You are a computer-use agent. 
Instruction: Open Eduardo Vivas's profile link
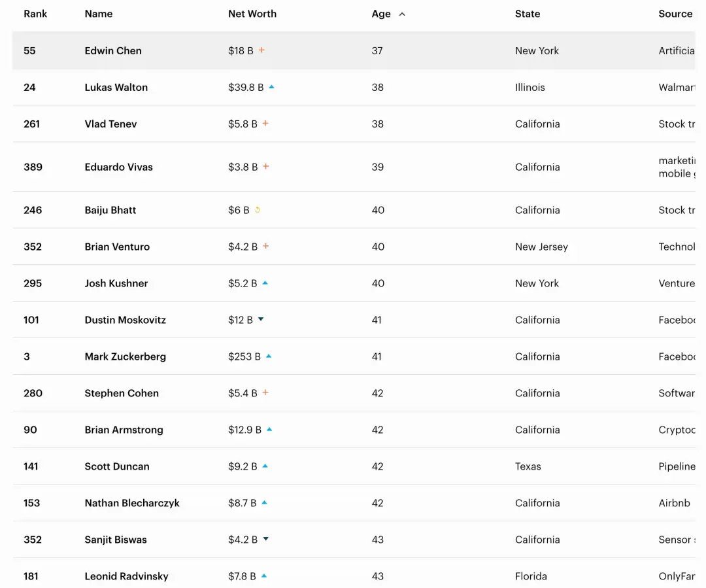pos(119,167)
